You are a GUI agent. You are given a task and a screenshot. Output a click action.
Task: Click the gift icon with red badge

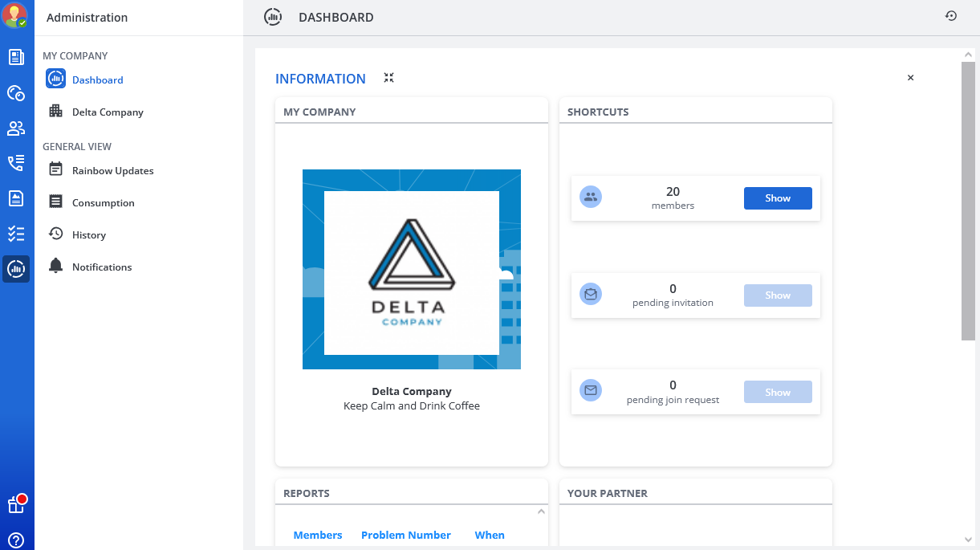click(16, 504)
